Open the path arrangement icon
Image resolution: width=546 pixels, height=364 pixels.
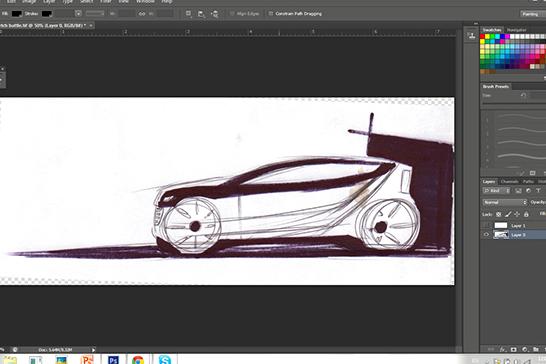[x=214, y=14]
